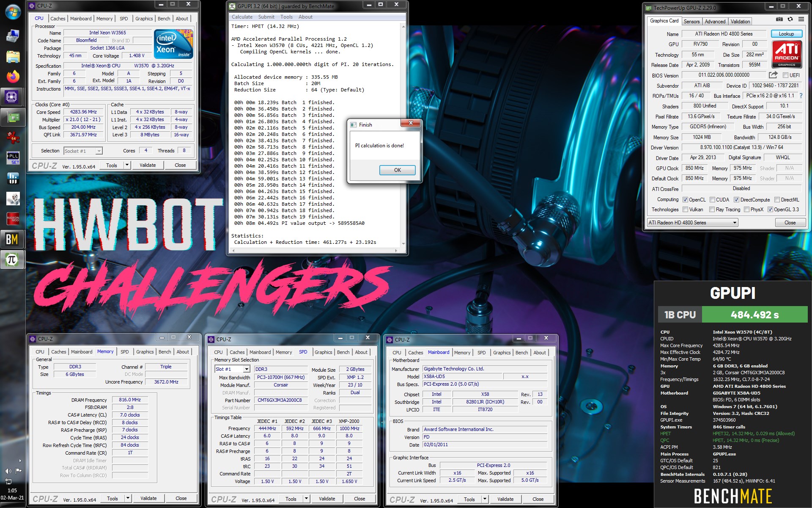Toggle the DirectCompute checkbox
Screen dimensions: 812x508
[736, 200]
